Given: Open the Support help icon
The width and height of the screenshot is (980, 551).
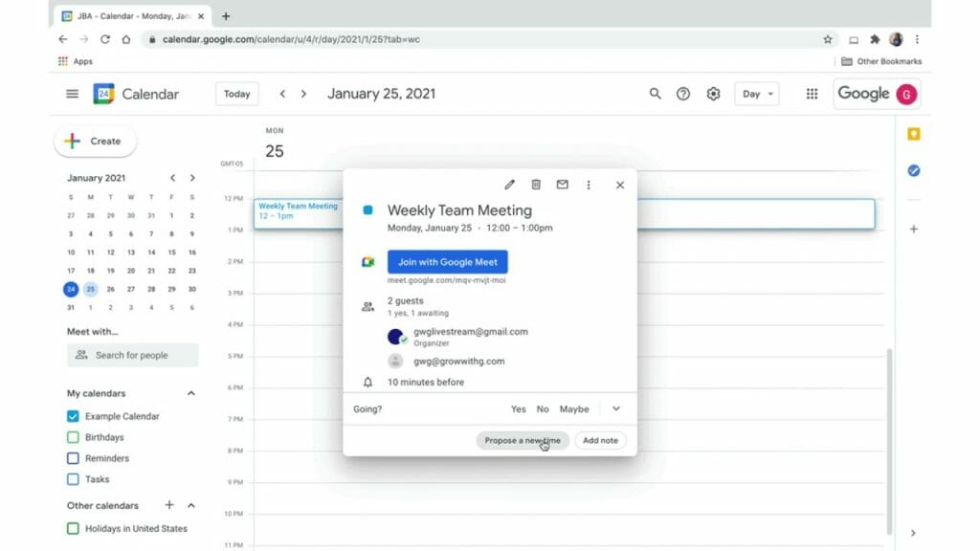Looking at the screenshot, I should pyautogui.click(x=683, y=94).
